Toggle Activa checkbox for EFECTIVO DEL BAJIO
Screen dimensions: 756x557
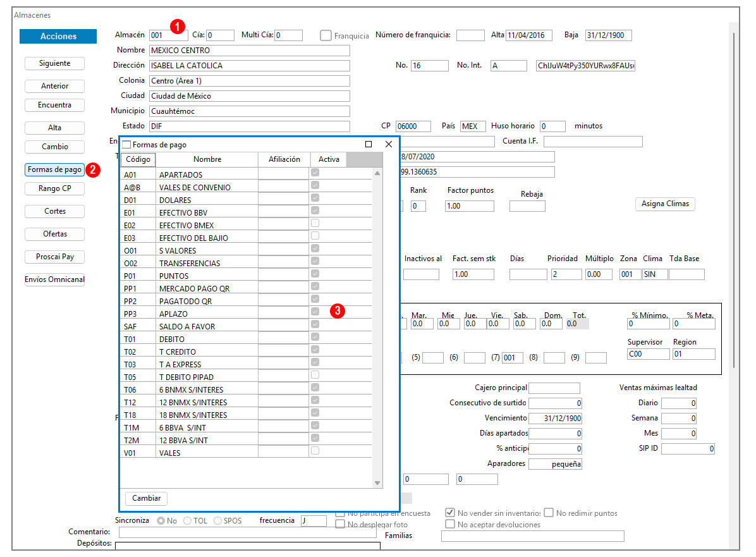(315, 236)
